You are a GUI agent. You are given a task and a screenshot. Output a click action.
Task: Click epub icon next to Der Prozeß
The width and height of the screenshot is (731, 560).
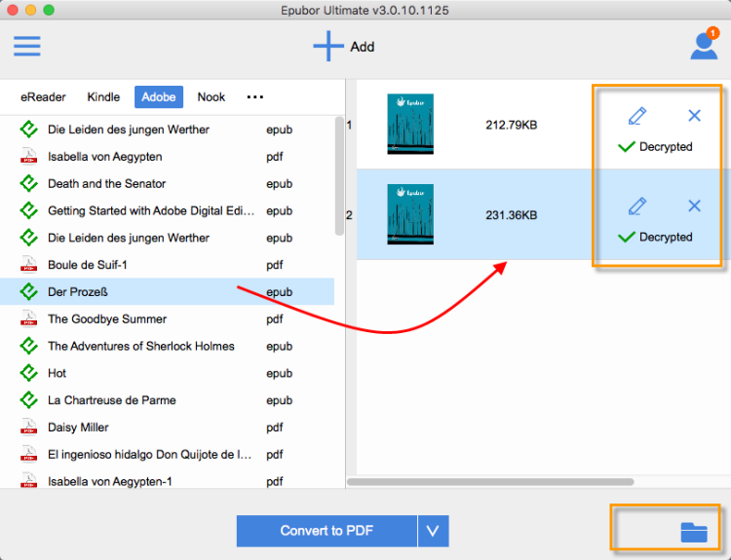click(x=29, y=291)
